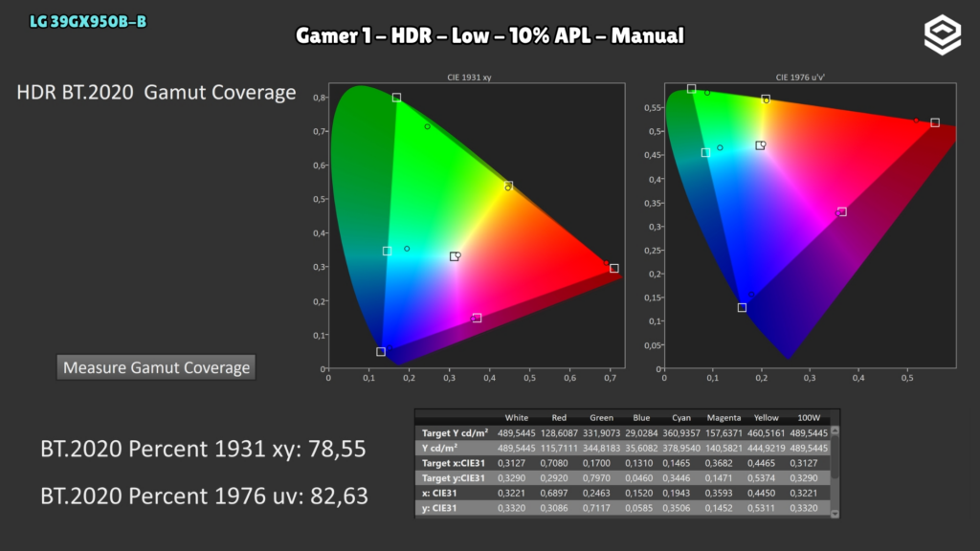Click the cell showing 0,3682

[x=719, y=463]
